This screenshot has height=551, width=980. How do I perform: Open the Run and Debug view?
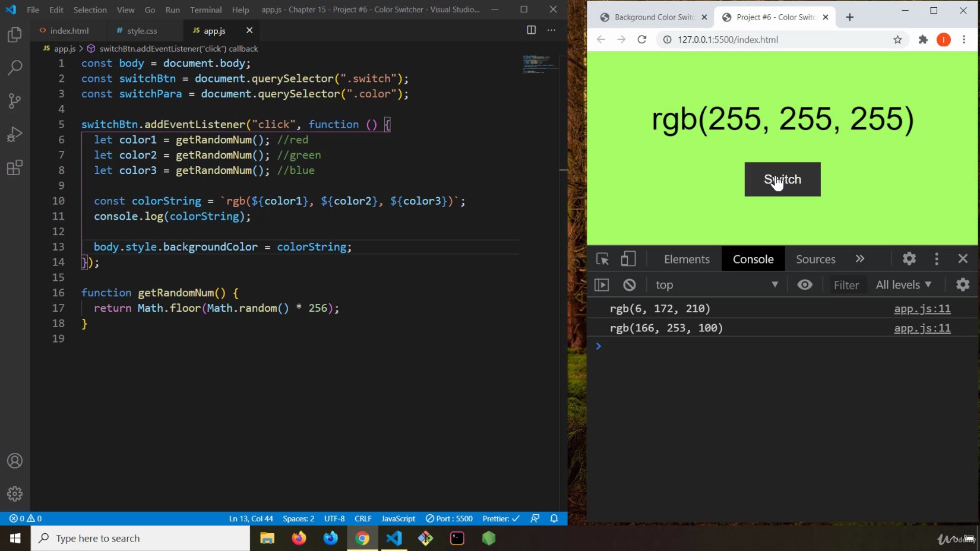[15, 134]
